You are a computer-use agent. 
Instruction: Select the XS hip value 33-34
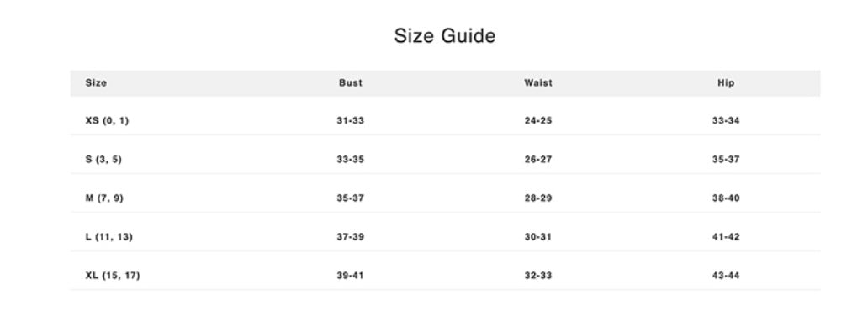(x=726, y=121)
